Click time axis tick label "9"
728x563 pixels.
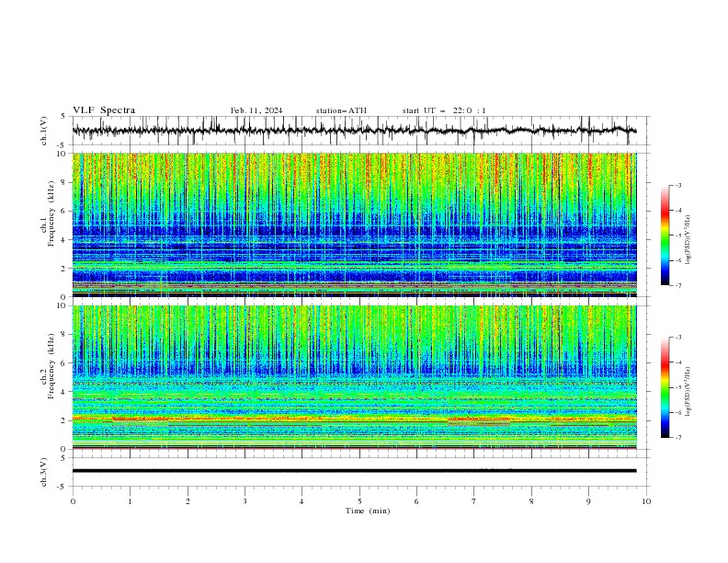588,501
